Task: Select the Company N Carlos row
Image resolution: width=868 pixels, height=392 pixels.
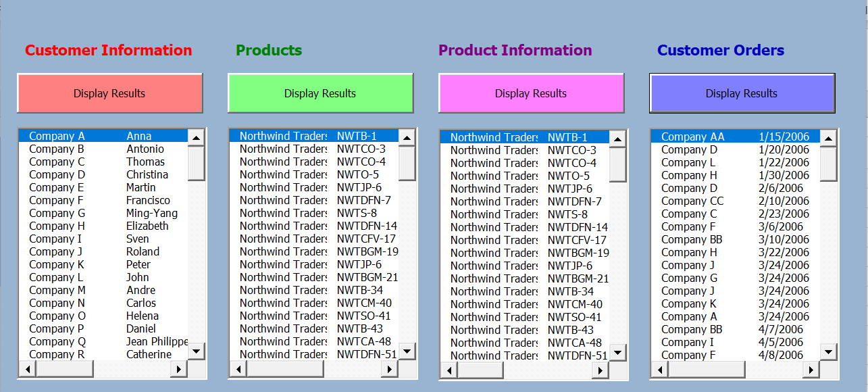Action: pos(104,303)
